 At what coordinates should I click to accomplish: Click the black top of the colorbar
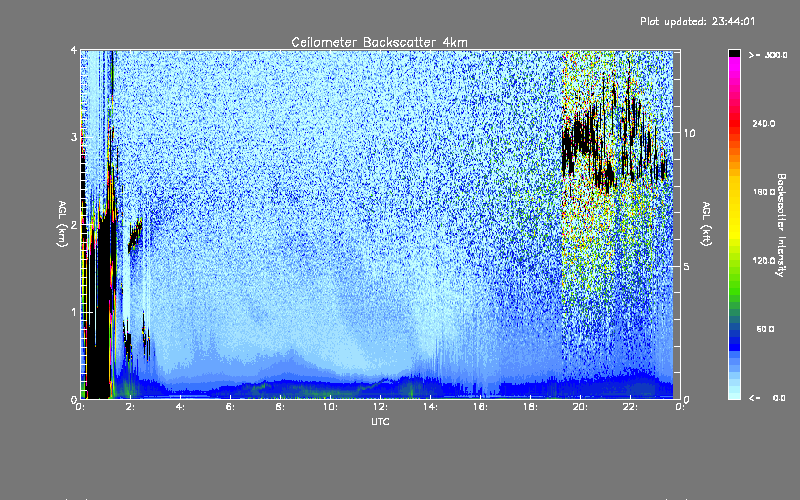click(x=734, y=53)
